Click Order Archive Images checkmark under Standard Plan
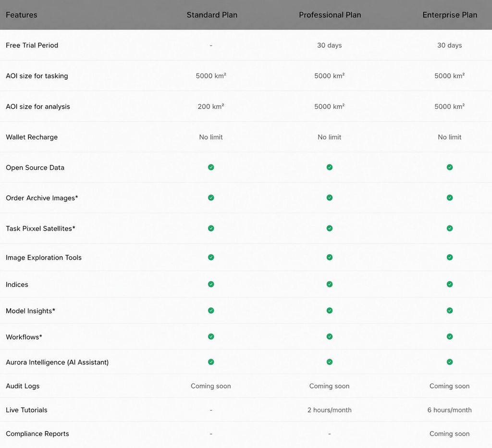 point(211,198)
